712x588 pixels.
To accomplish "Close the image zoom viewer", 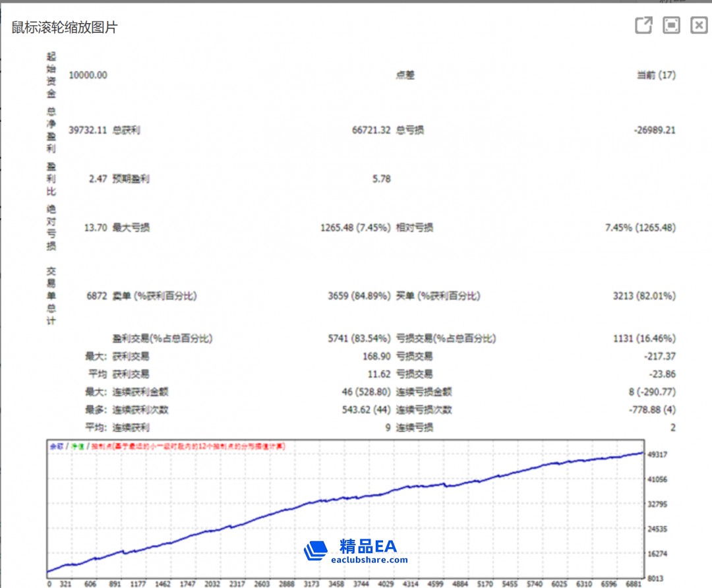I will coord(699,26).
